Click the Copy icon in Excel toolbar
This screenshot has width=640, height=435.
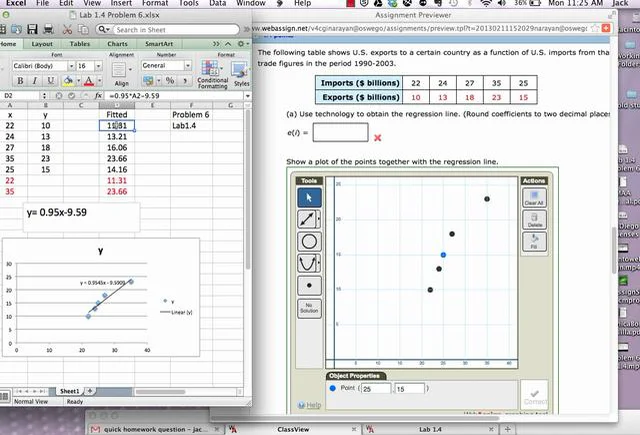point(83,29)
